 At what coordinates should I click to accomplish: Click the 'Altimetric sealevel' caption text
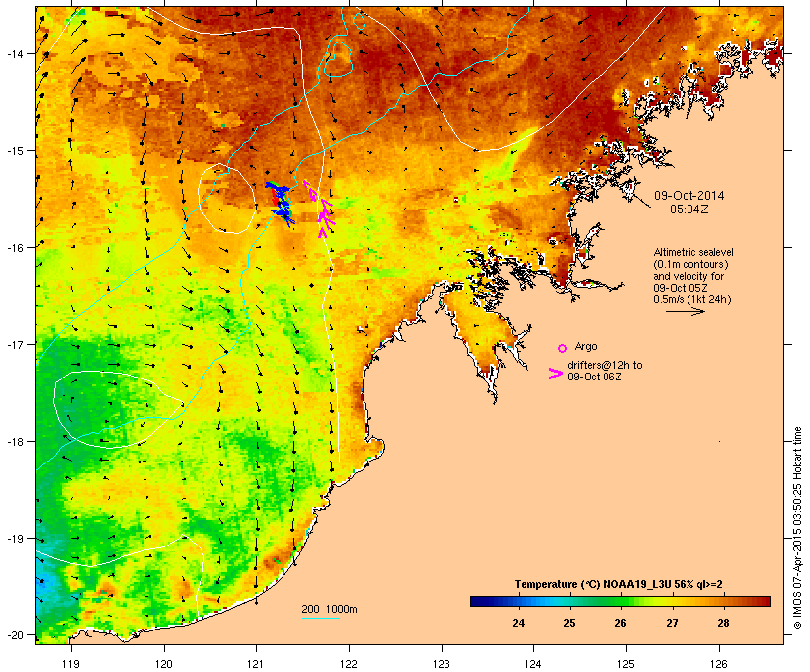tap(693, 252)
